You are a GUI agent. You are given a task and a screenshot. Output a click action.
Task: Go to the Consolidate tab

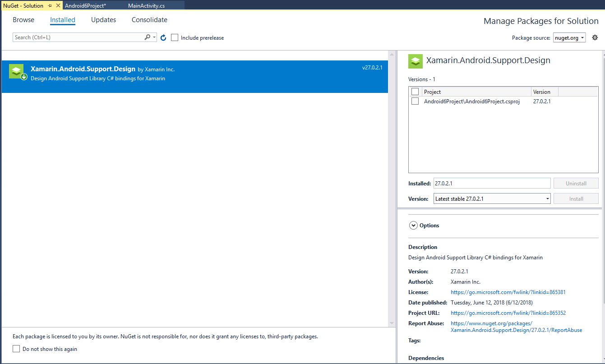[x=149, y=20]
